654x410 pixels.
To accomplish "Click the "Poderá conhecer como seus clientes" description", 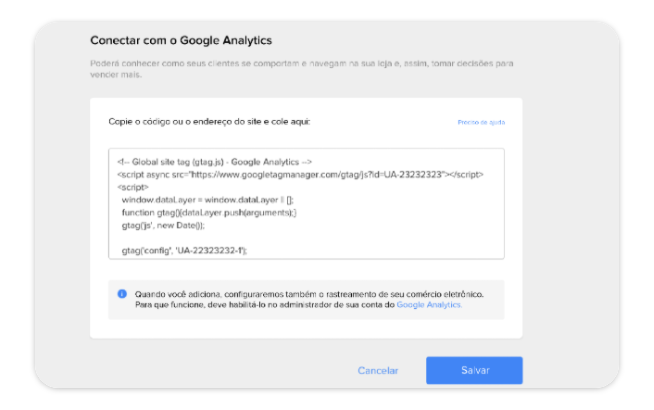I will [x=302, y=69].
